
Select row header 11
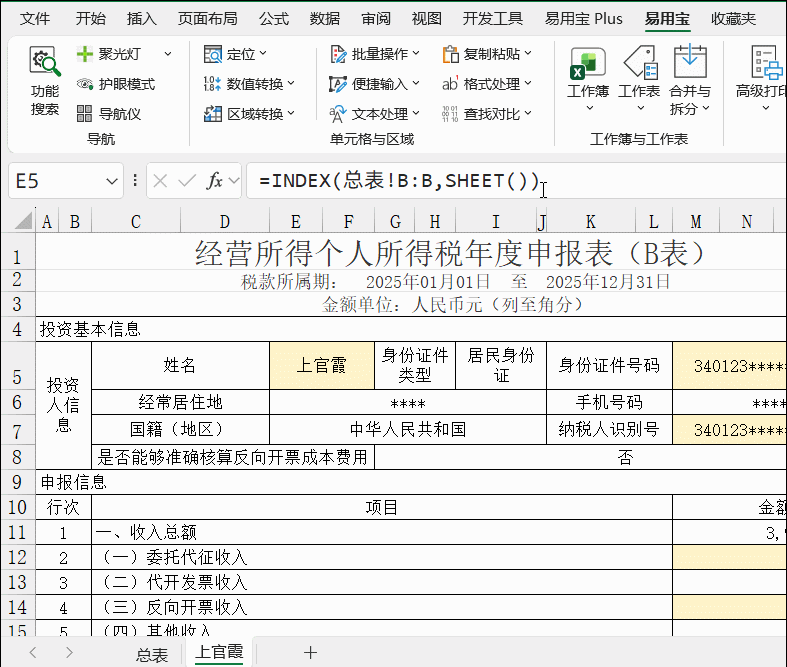click(18, 532)
